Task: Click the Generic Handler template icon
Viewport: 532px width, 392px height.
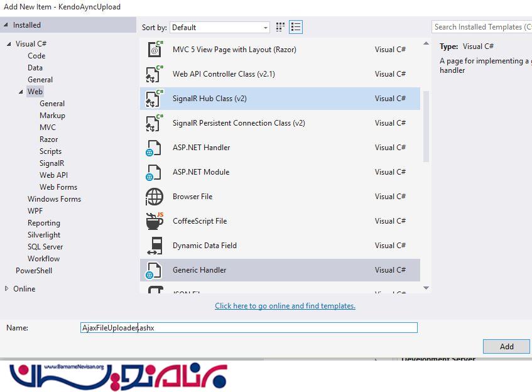Action: click(x=153, y=270)
